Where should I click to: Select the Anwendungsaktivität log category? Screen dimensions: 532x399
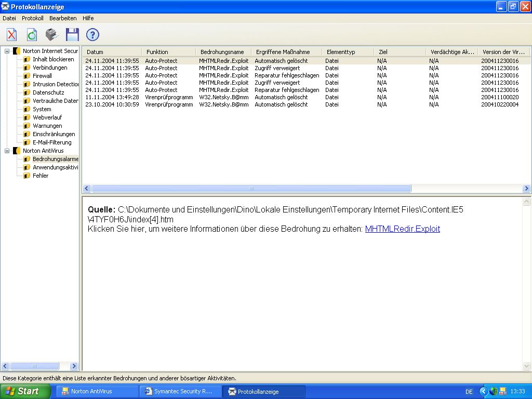coord(55,167)
